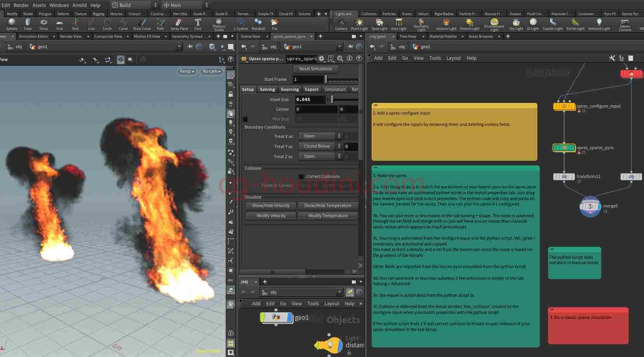Expand the viewer path geo1 dropdown
Screen dimensions: 644x357
pos(179,47)
